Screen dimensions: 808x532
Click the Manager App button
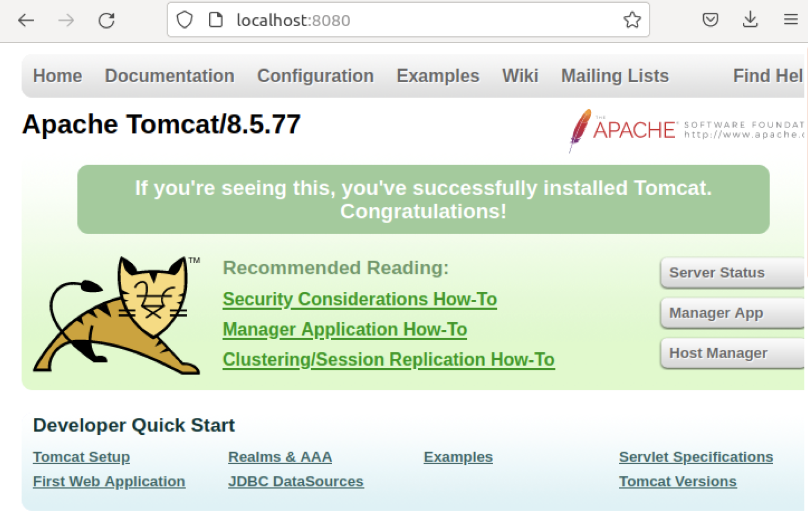pos(732,313)
